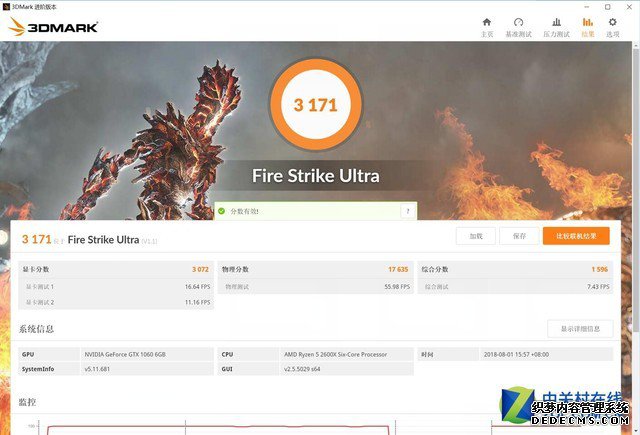Click the AMD Ryzen 5 2600X processor value
Screen dimensions: 640x435
(x=336, y=355)
